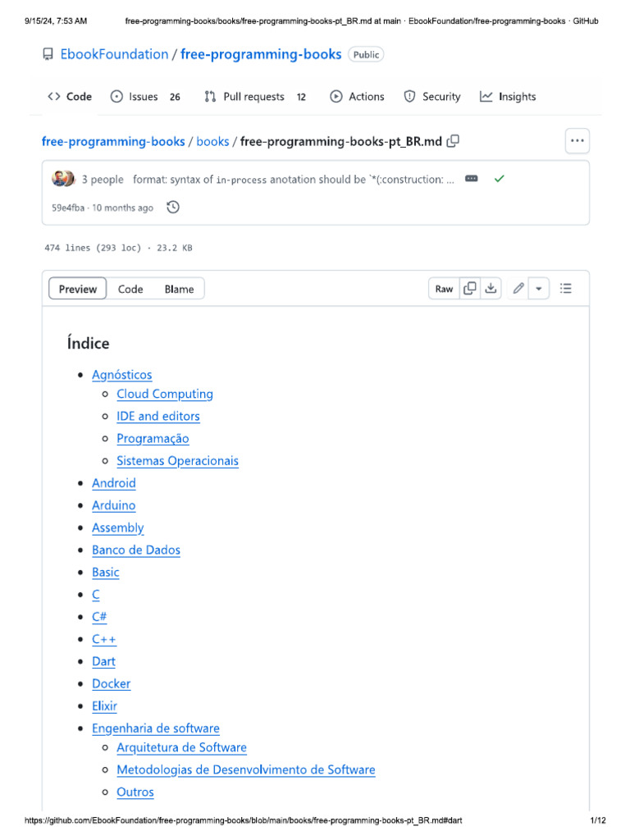This screenshot has width=630, height=840.
Task: Download the raw file icon
Action: point(491,289)
